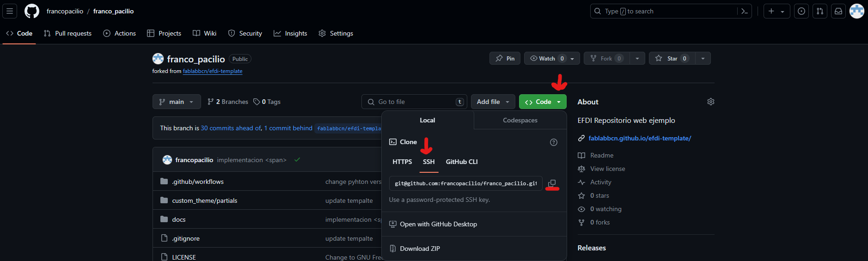
Task: Open the Watch notifications dropdown
Action: pos(552,58)
